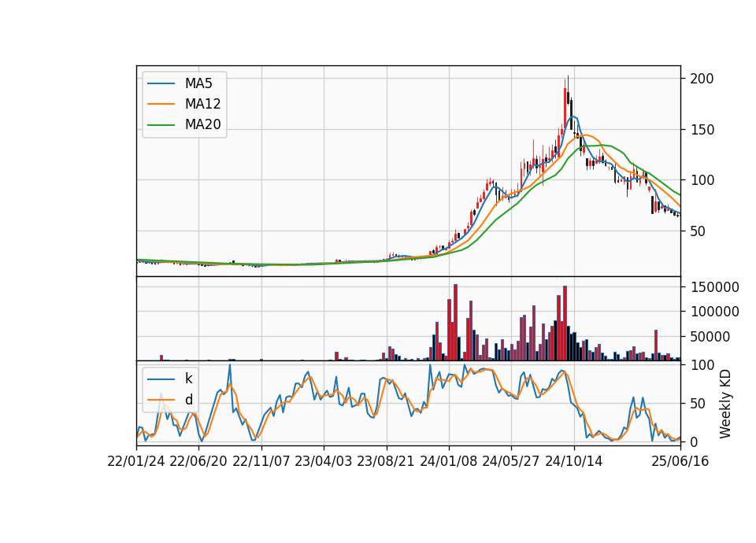This screenshot has width=756, height=543.
Task: Click the k legend label in KD panel
Action: point(188,379)
